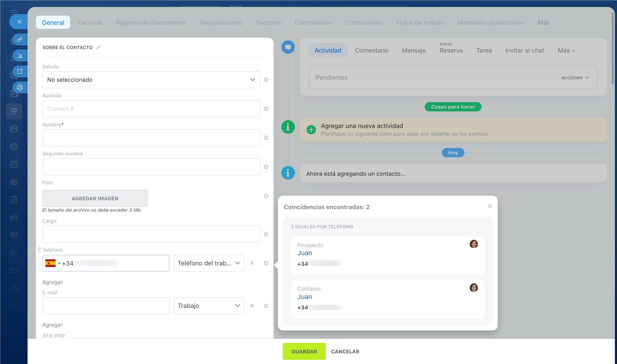Expand the acciones menu in Pendientes
Viewport: 617px width, 364px height.
click(x=575, y=78)
